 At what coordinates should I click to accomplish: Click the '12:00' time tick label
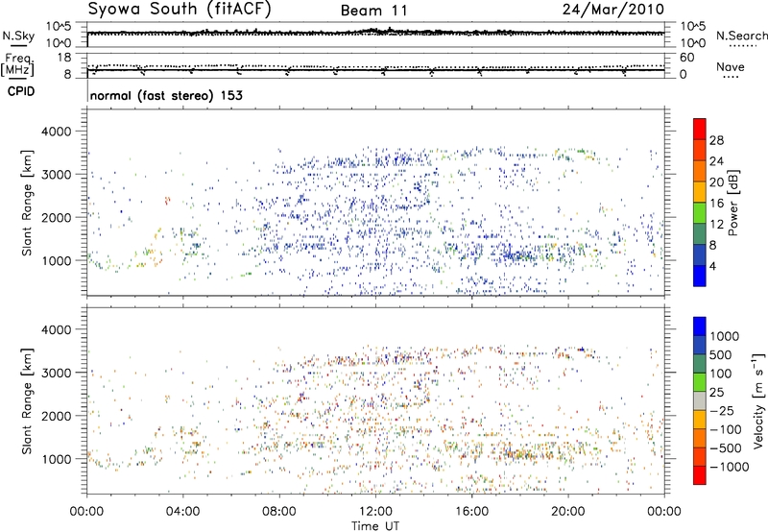pyautogui.click(x=375, y=512)
